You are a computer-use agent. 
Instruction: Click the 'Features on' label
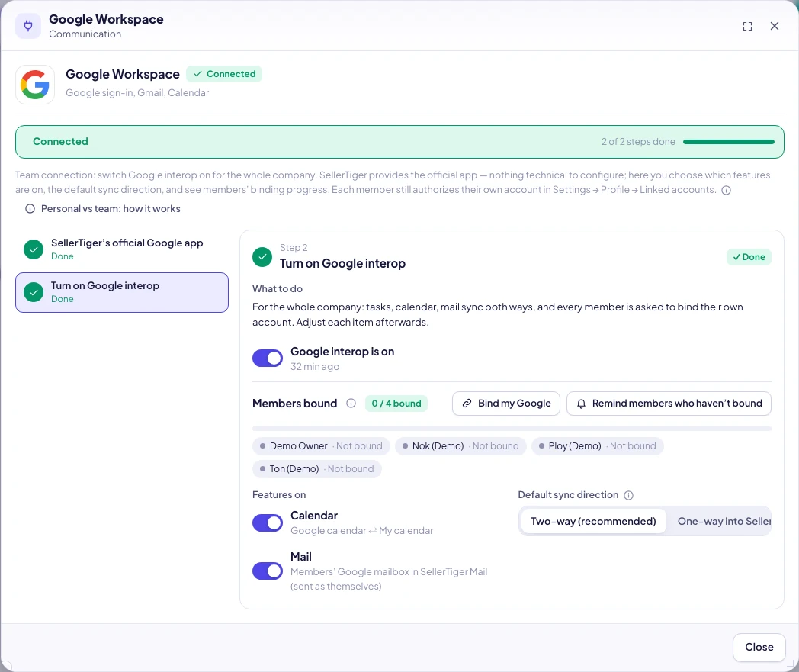click(279, 494)
